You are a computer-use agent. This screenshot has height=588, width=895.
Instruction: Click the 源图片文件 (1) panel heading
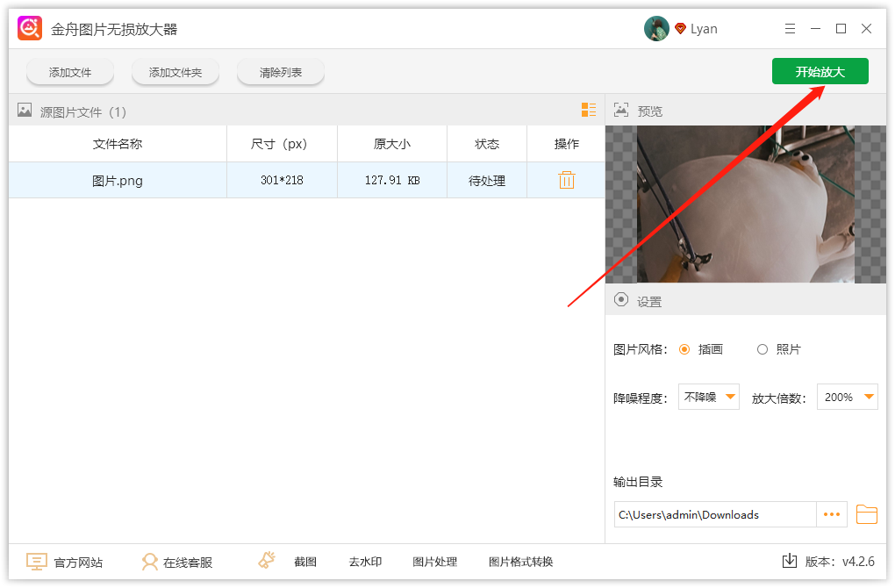point(83,111)
